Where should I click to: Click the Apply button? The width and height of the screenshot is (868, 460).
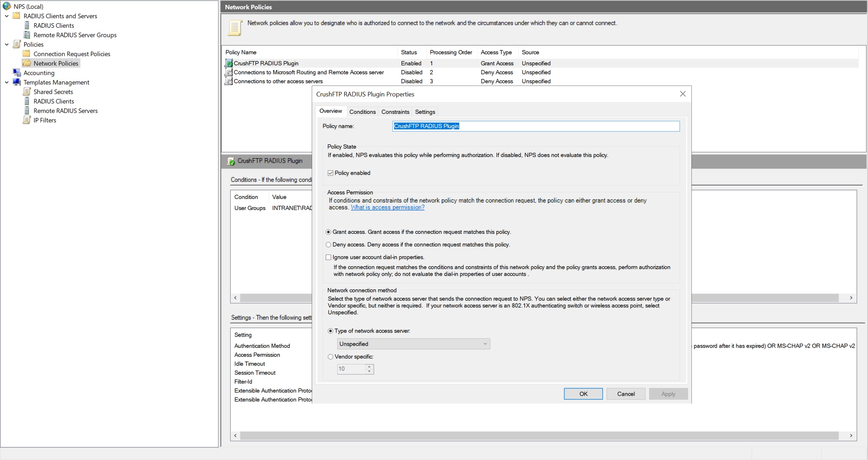click(668, 394)
